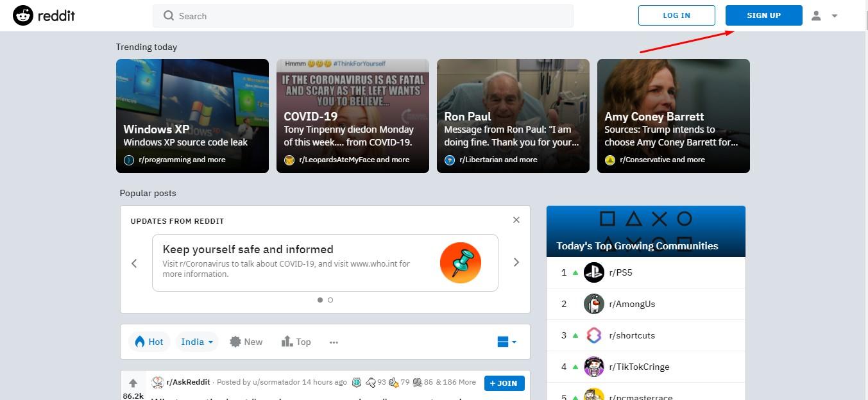868x400 pixels.
Task: Click the orange pushpin icon
Action: [461, 263]
